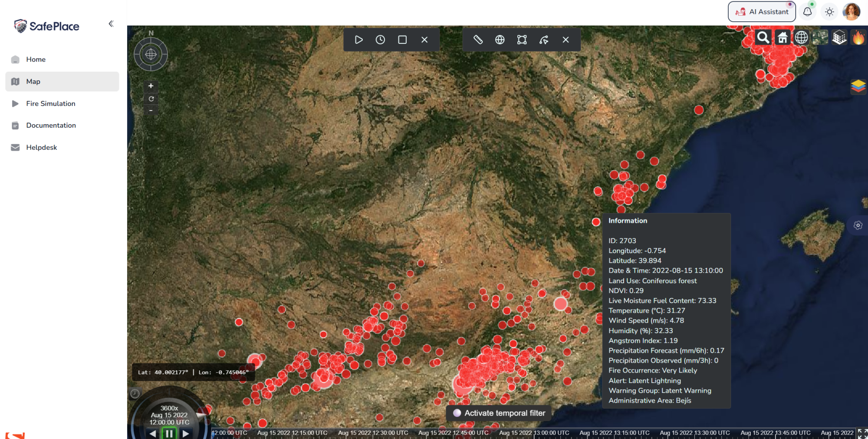Expand the map layers stack panel

(858, 86)
